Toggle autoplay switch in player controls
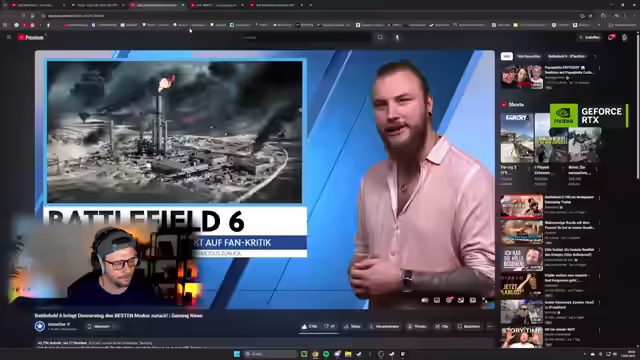The height and width of the screenshot is (360, 640). (x=425, y=300)
